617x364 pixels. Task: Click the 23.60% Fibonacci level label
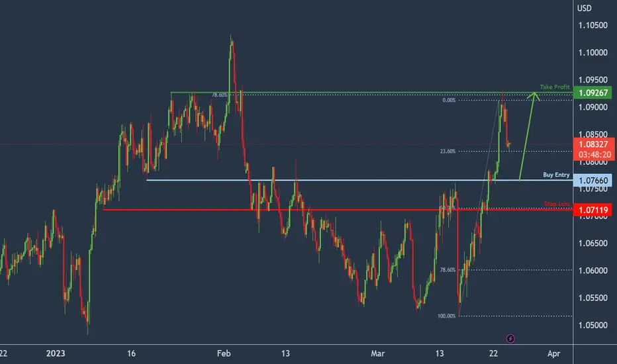click(448, 151)
